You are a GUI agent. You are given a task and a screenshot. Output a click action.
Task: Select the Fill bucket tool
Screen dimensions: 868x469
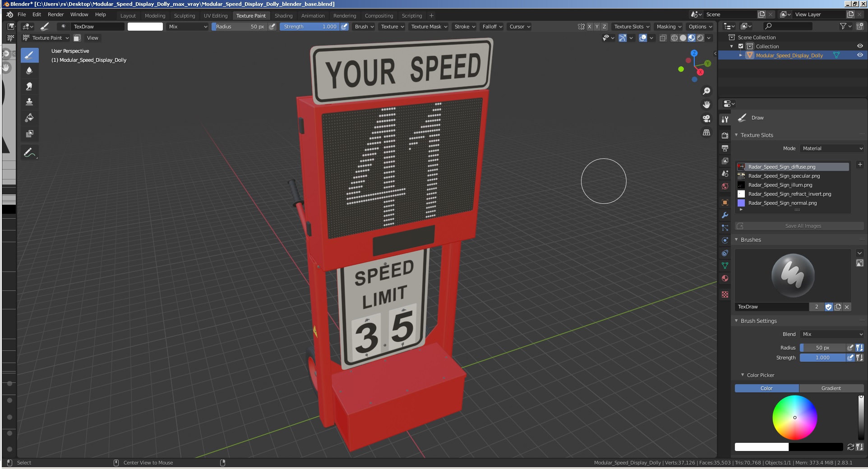pyautogui.click(x=29, y=118)
